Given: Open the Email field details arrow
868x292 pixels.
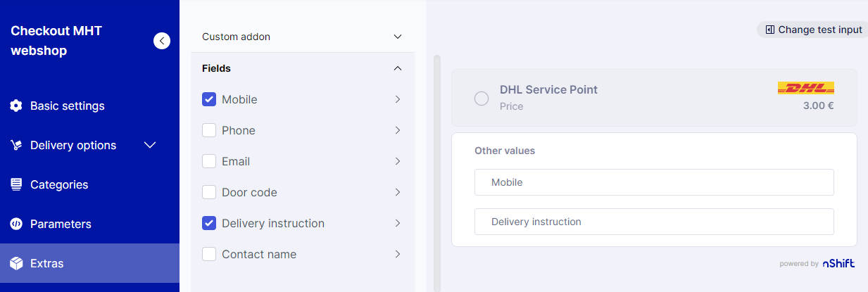Looking at the screenshot, I should (398, 161).
